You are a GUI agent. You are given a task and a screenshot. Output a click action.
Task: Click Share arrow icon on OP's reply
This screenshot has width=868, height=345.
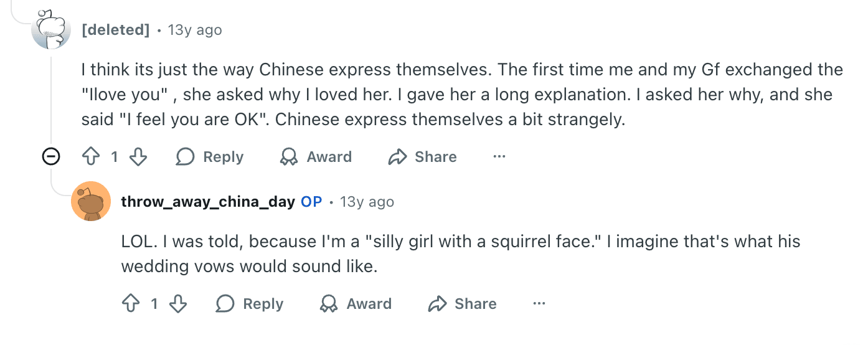tap(438, 304)
